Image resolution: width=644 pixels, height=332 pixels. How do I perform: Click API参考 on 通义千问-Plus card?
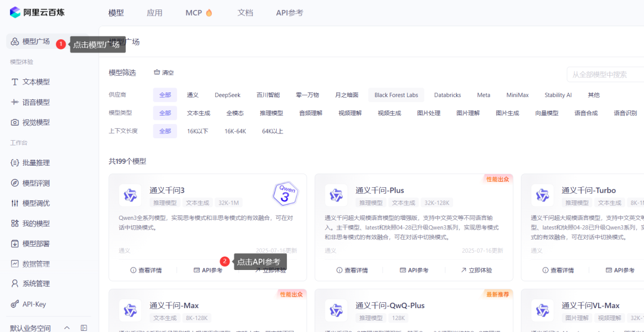[414, 270]
